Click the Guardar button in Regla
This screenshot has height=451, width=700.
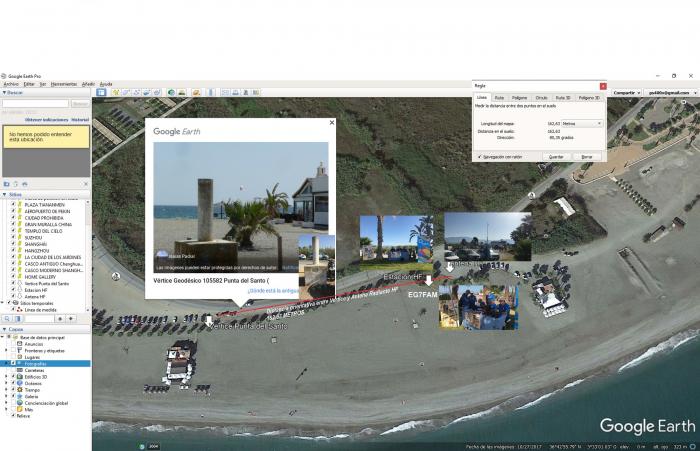pyautogui.click(x=556, y=157)
